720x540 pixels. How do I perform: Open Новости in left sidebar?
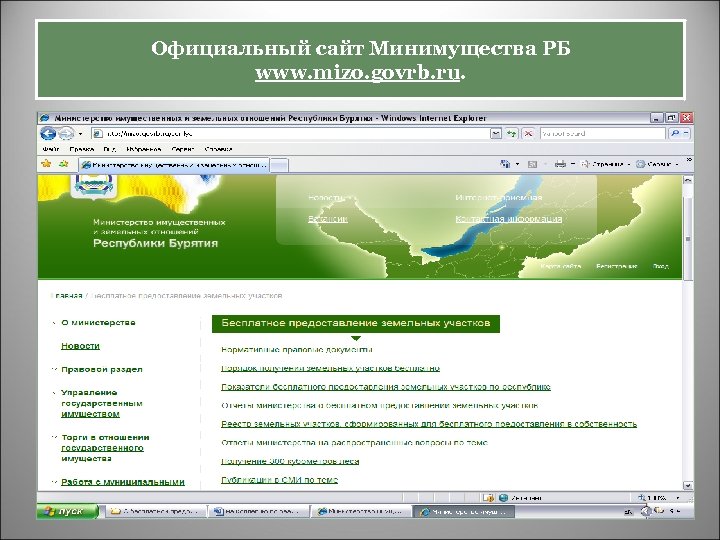(x=80, y=346)
